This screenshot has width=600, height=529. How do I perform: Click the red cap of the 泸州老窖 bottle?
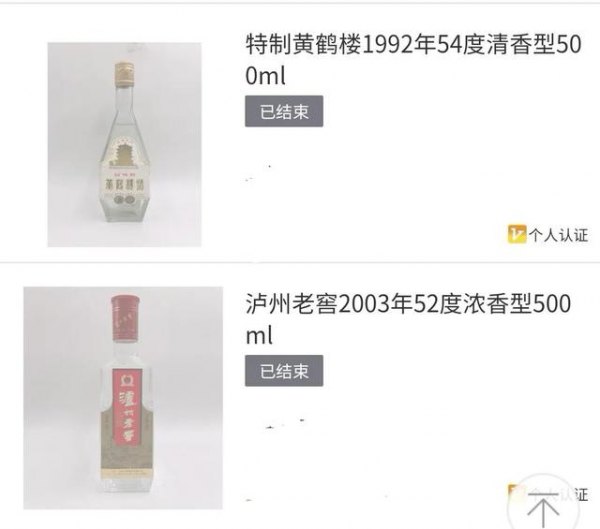tap(125, 318)
